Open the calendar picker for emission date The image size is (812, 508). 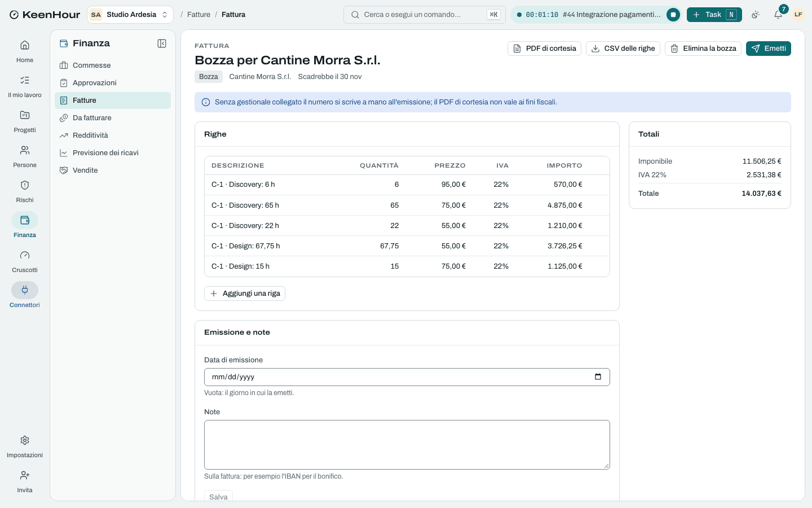tap(598, 377)
